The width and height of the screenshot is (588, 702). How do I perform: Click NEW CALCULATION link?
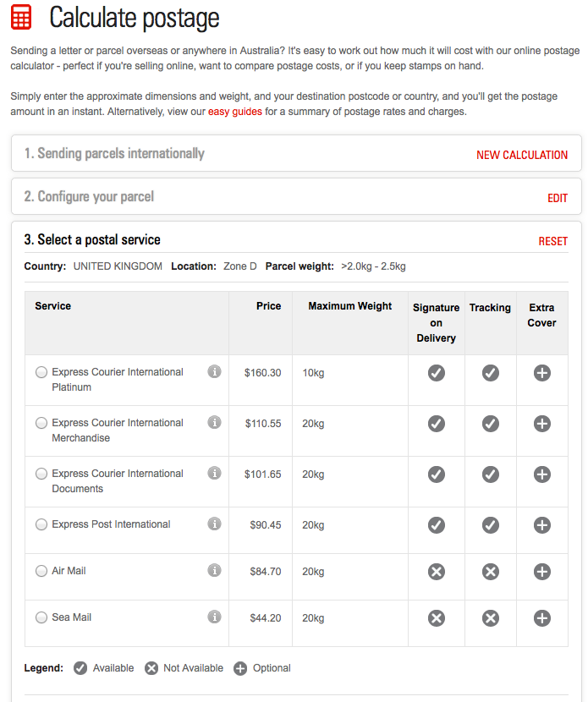coord(522,155)
